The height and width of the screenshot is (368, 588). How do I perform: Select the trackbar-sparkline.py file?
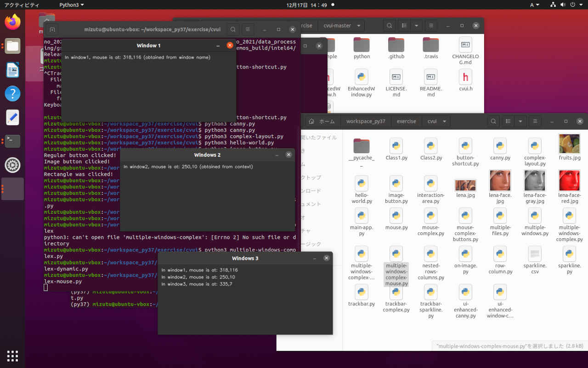(x=430, y=302)
